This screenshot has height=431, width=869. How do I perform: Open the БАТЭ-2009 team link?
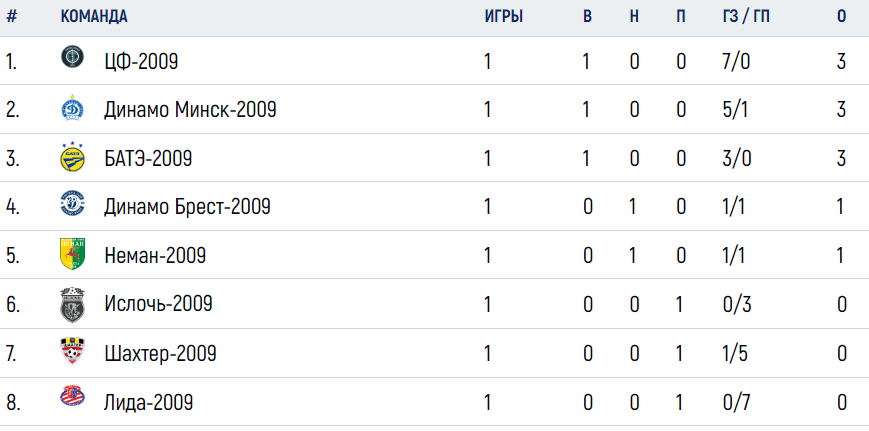pyautogui.click(x=148, y=158)
